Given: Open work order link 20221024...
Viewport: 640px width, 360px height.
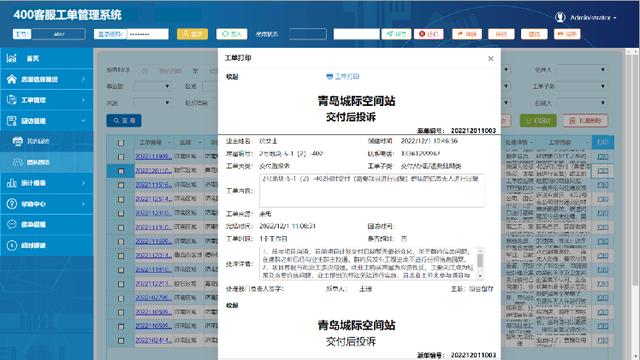Looking at the screenshot, I should (153, 340).
